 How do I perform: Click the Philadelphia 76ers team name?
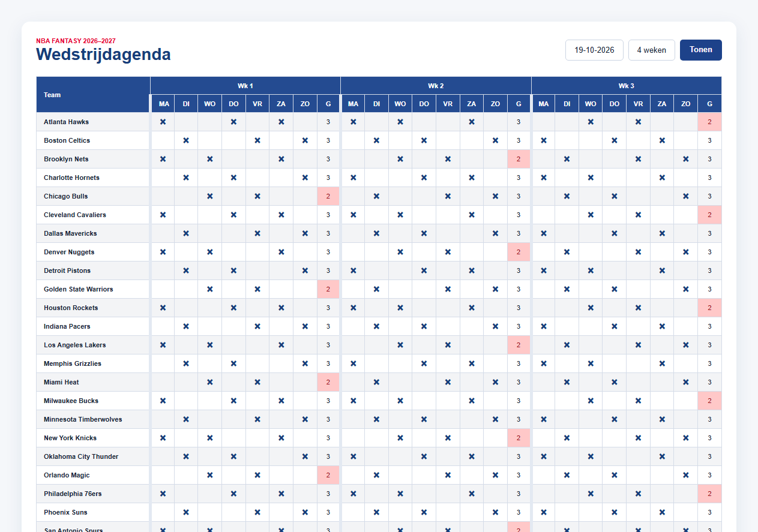pyautogui.click(x=73, y=494)
